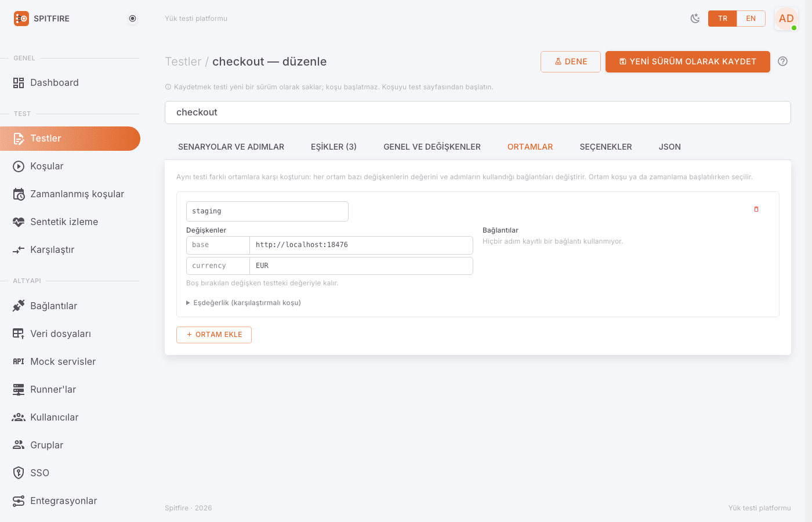Open the AD user avatar menu
This screenshot has height=522, width=812.
coord(786,19)
